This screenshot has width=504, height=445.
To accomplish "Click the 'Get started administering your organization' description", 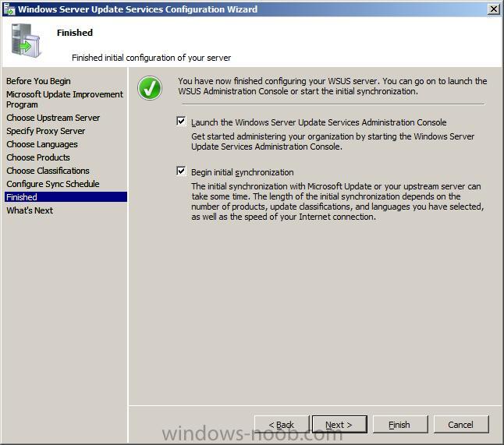I will point(332,142).
